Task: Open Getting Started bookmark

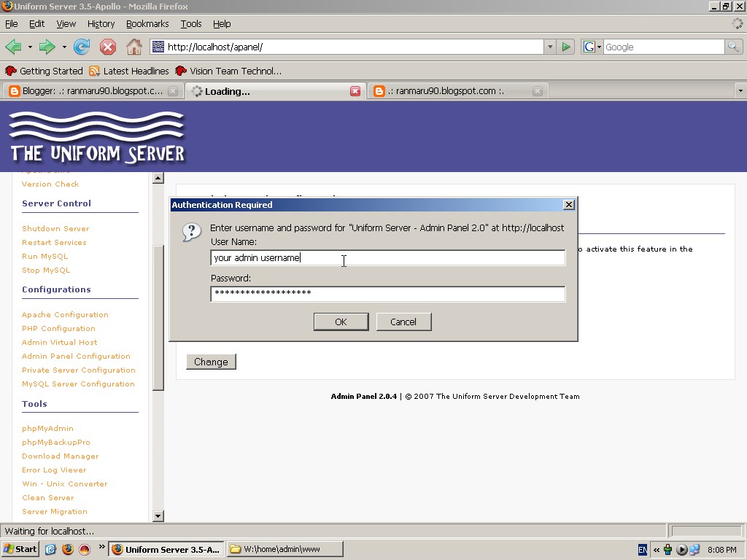Action: coord(44,71)
